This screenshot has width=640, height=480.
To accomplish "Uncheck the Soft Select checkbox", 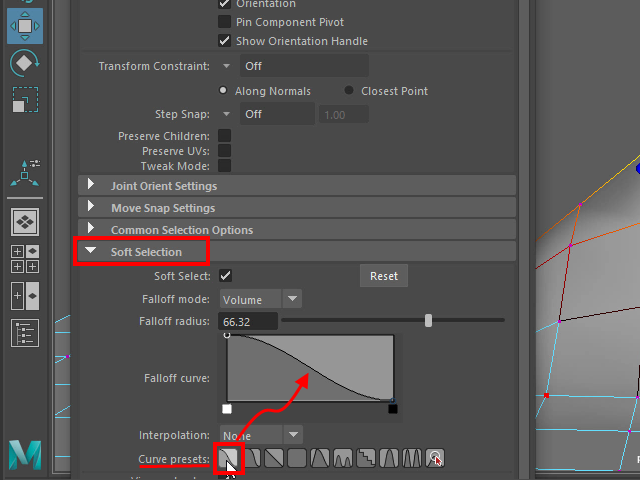I will click(226, 276).
